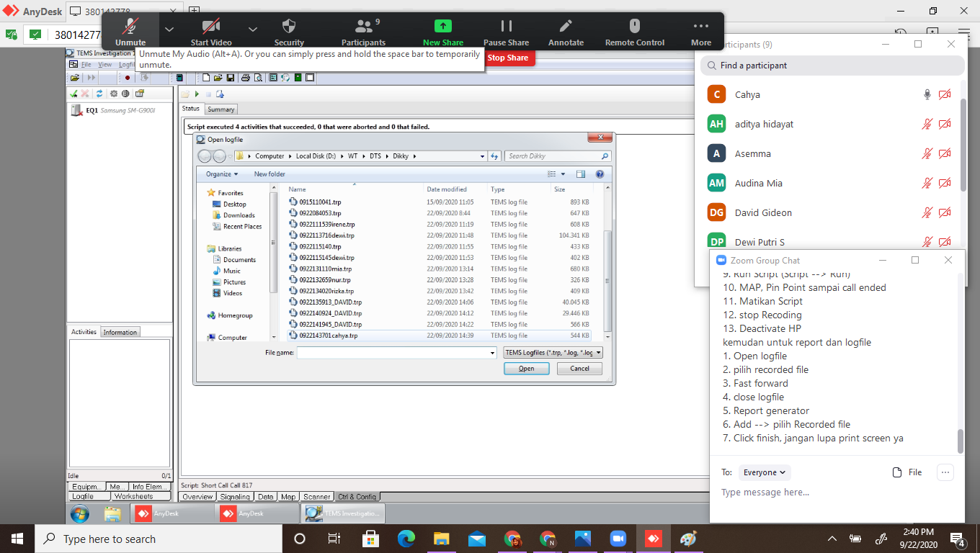
Task: Switch to the Summary tab
Action: pyautogui.click(x=220, y=109)
